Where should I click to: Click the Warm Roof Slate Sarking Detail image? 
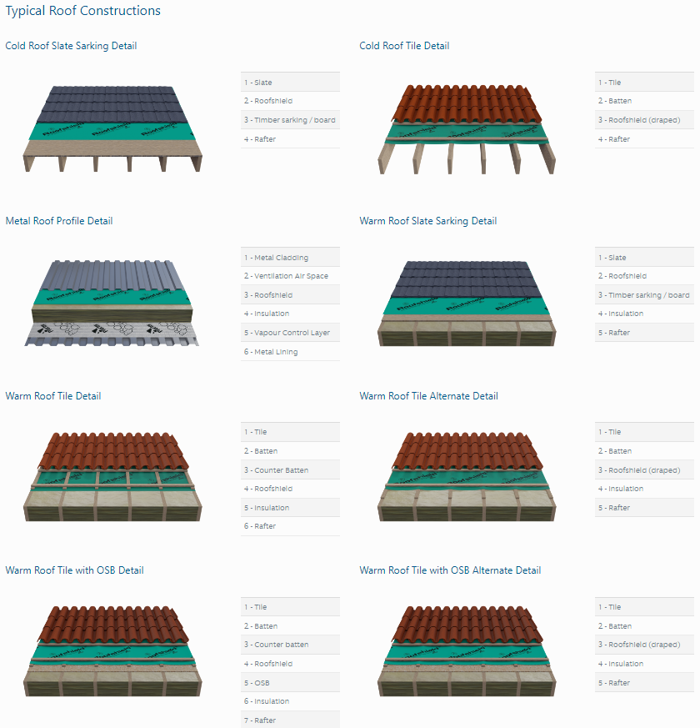click(466, 303)
